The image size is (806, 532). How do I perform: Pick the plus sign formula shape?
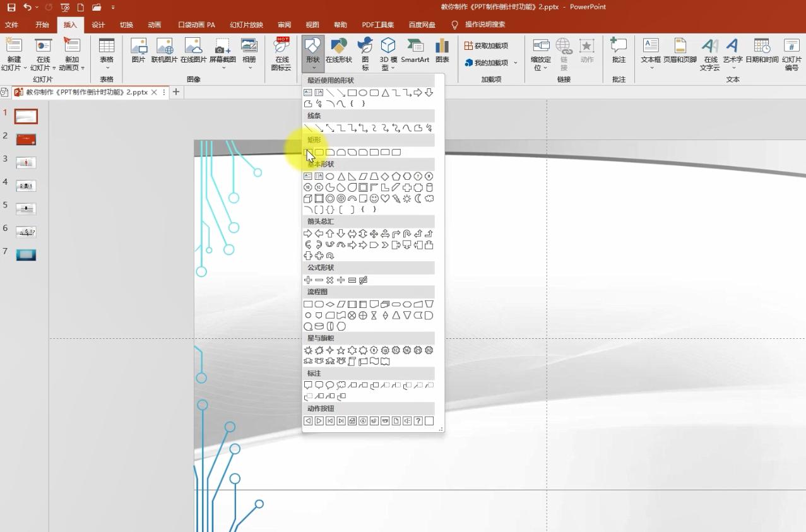[308, 280]
